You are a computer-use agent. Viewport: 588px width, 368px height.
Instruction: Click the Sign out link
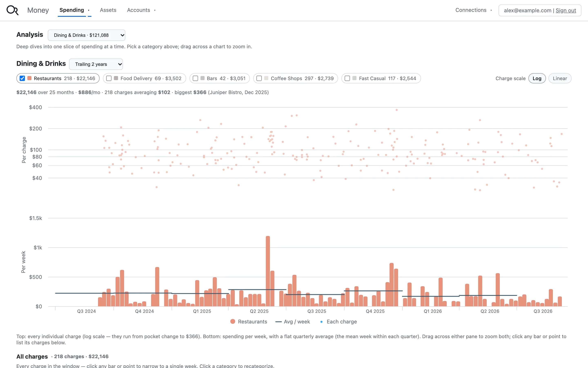[x=566, y=10]
